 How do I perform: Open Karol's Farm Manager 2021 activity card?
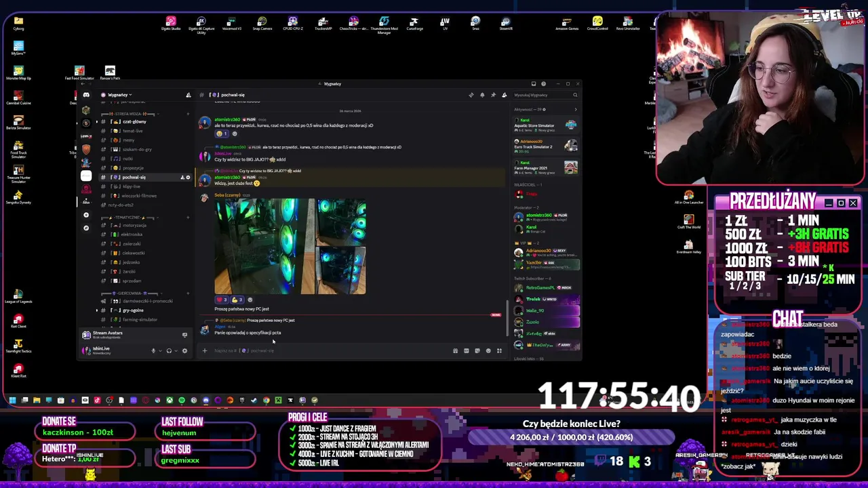coord(546,167)
